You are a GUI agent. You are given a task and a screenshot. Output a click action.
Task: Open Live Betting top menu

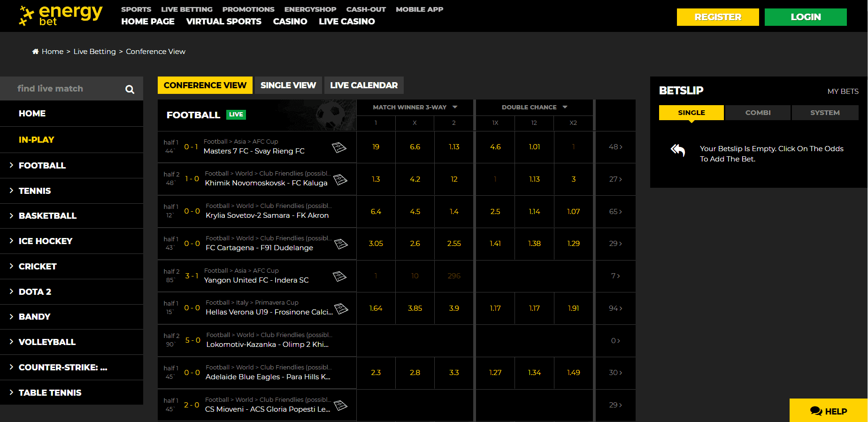187,9
